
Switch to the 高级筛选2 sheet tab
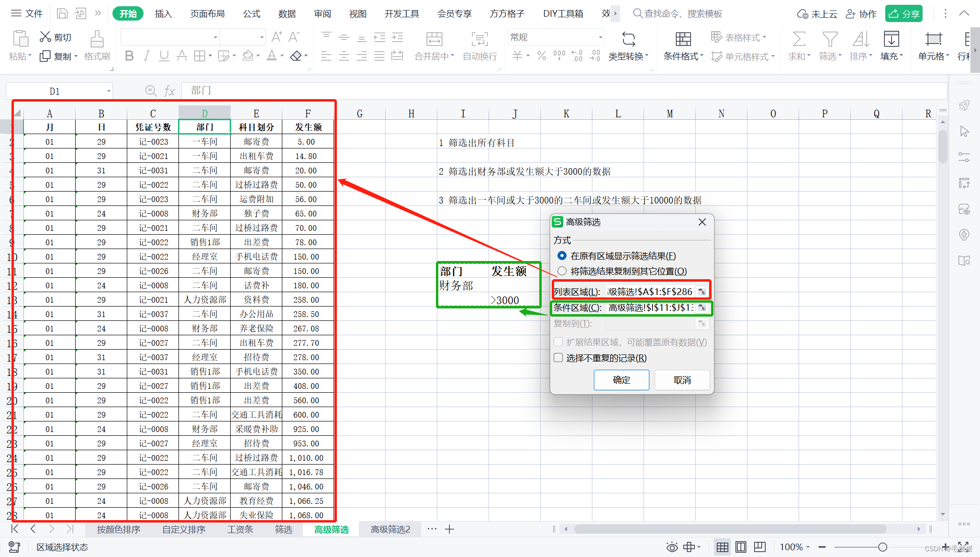390,529
